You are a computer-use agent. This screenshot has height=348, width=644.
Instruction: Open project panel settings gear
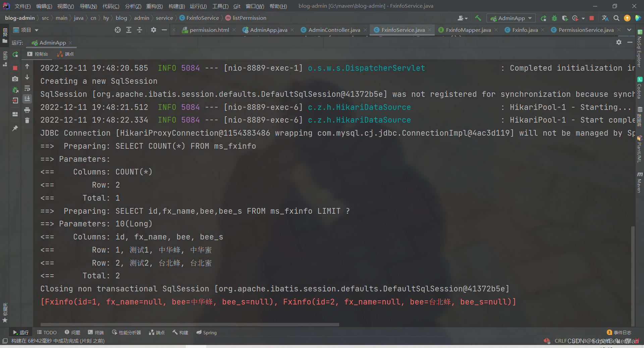(154, 30)
